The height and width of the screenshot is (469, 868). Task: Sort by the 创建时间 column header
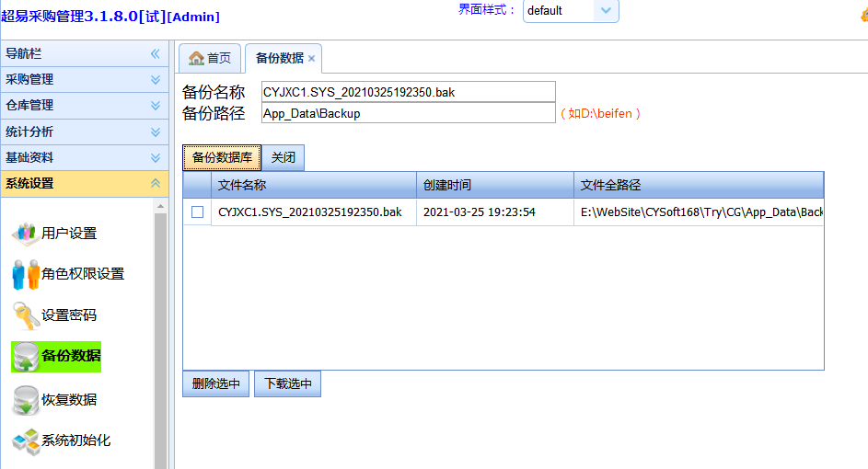click(493, 185)
